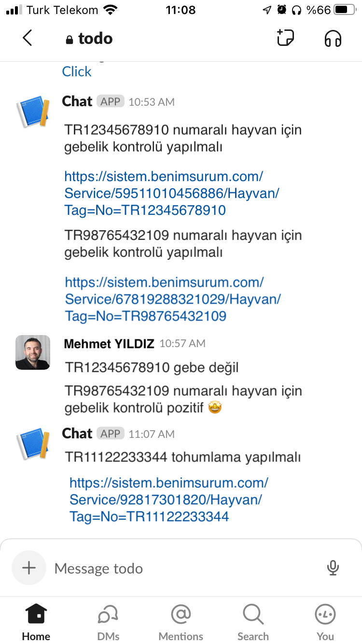Tap the APP badge next to Chat

pyautogui.click(x=111, y=101)
